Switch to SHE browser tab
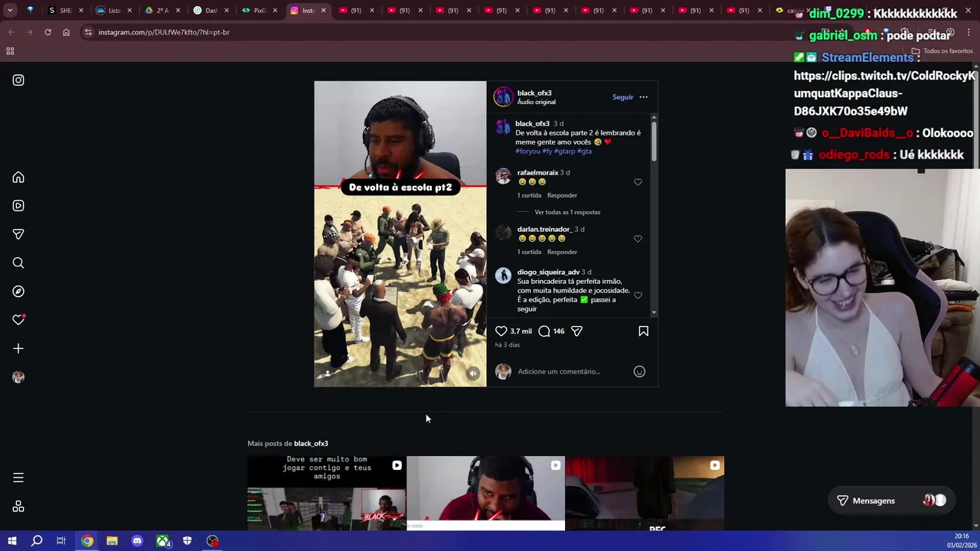Image resolution: width=980 pixels, height=551 pixels. point(65,11)
